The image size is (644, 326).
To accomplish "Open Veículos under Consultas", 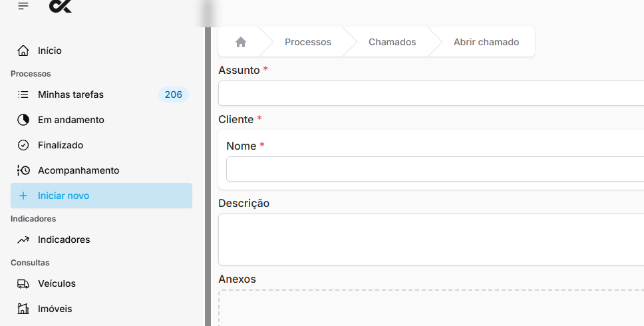I will pyautogui.click(x=101, y=283).
